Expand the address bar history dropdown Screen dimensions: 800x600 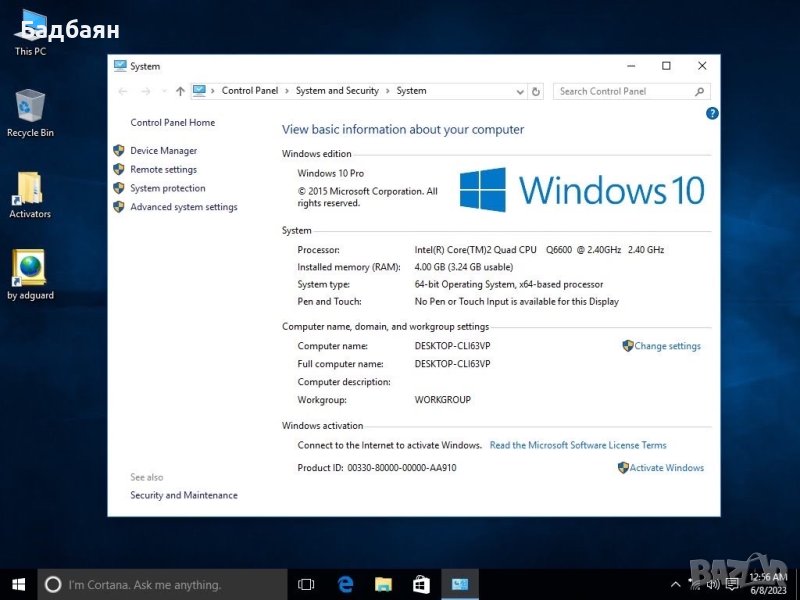[519, 91]
